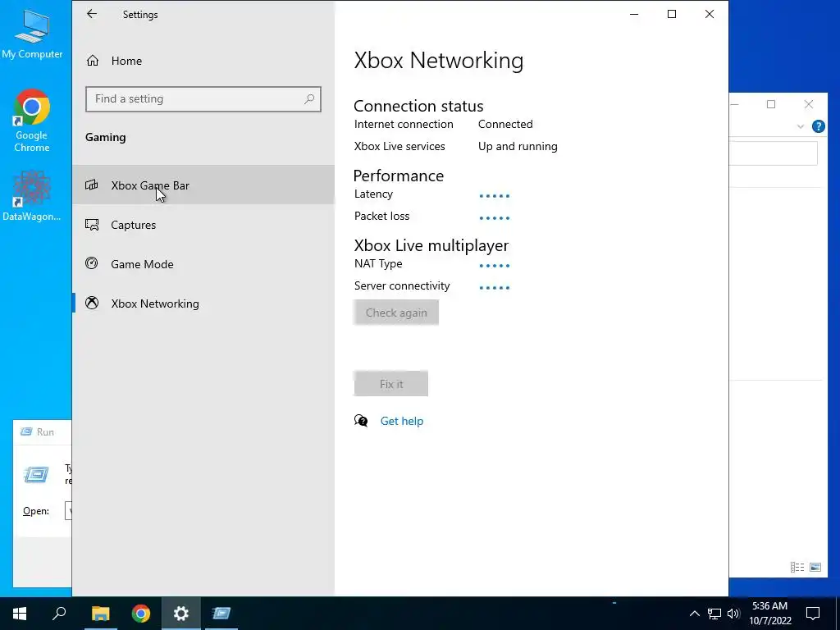Click the search magnifier in Find a setting
Viewport: 840px width, 630px height.
point(309,99)
